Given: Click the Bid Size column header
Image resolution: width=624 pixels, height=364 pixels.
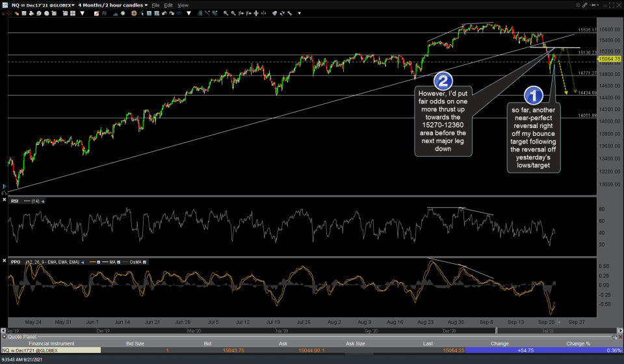Looking at the screenshot, I should [x=135, y=343].
